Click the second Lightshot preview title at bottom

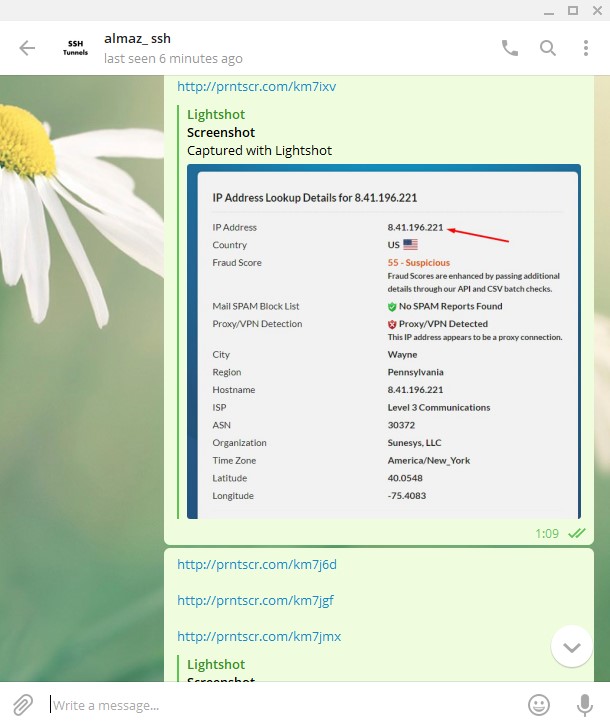click(216, 664)
